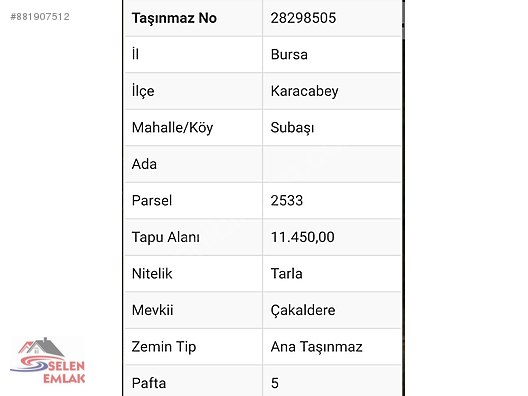Click the Zemin Tip label

click(x=164, y=347)
